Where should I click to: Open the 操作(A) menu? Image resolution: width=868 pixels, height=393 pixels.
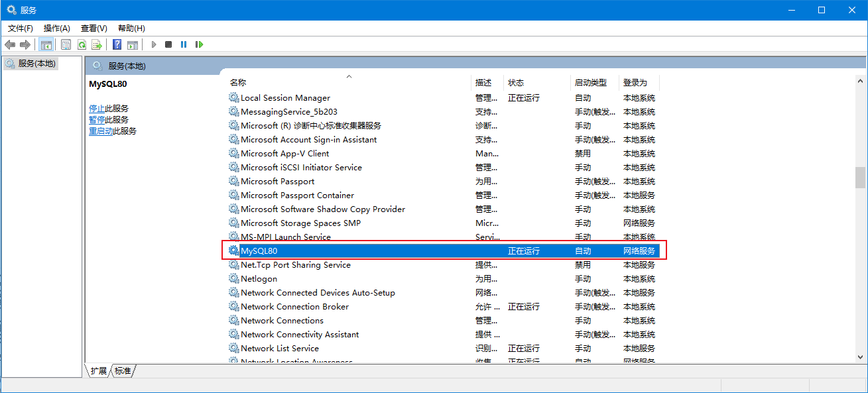(57, 28)
